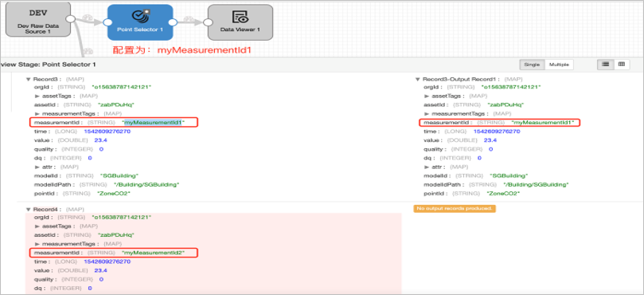Viewport: 644px width, 295px height.
Task: Click time value 1542609276270 in Record4
Action: (x=107, y=262)
